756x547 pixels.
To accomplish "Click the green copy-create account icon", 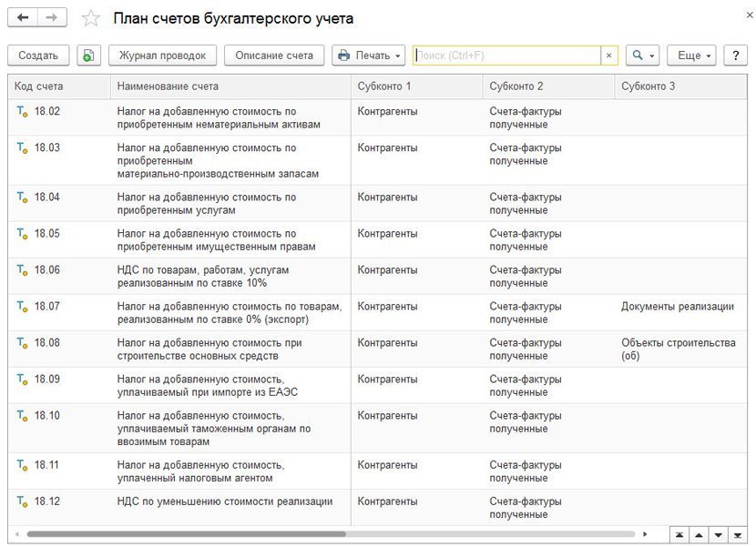I will coord(88,56).
